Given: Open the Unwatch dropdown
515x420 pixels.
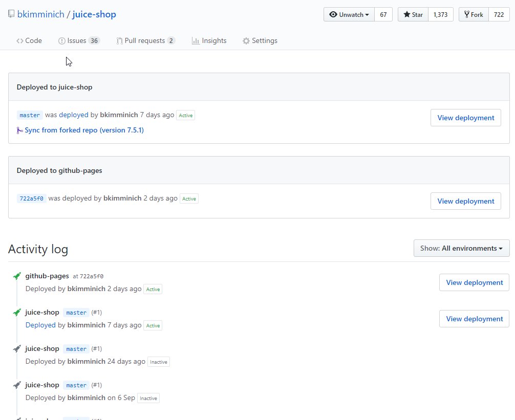Looking at the screenshot, I should tap(349, 14).
